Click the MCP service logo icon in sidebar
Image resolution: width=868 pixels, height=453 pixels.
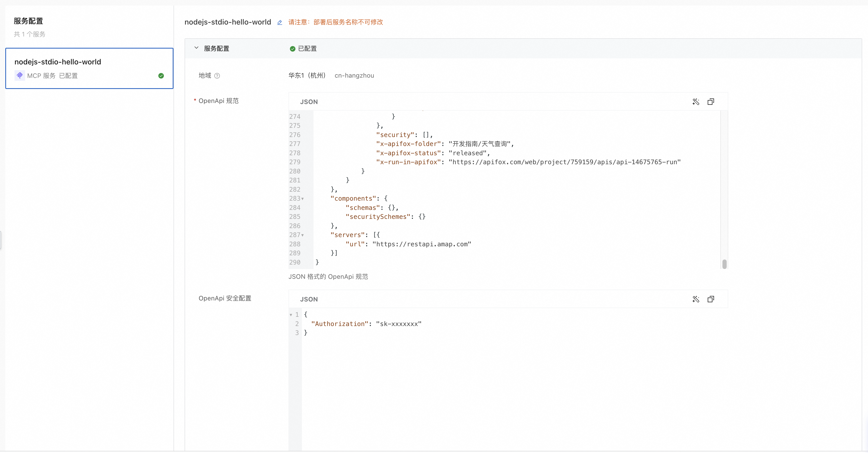[20, 76]
